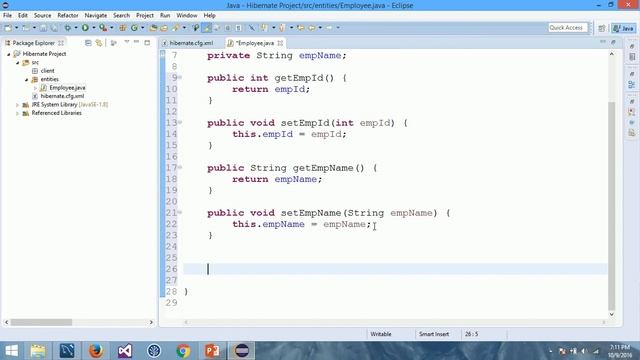Collapse the setEmpName method fold marker
The height and width of the screenshot is (360, 640).
click(180, 212)
